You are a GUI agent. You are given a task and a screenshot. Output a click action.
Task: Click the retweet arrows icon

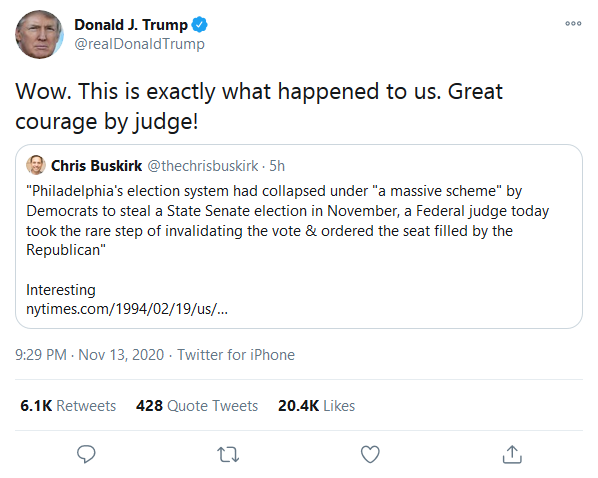[228, 454]
